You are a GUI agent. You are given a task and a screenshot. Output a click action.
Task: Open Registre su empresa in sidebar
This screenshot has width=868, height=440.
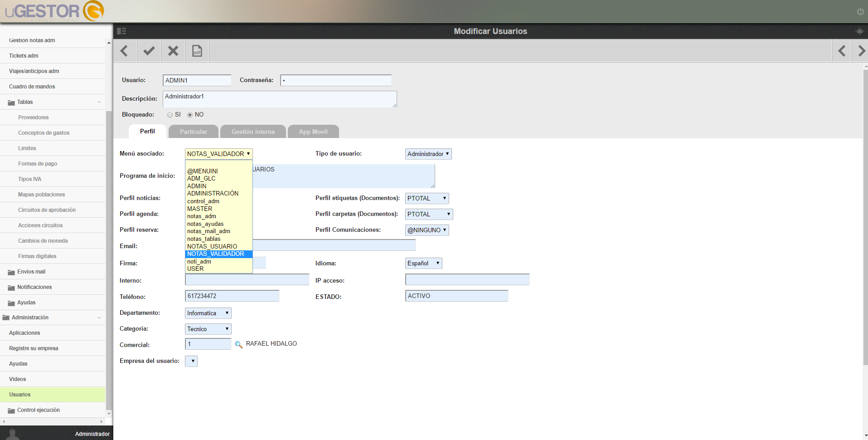[x=53, y=348]
